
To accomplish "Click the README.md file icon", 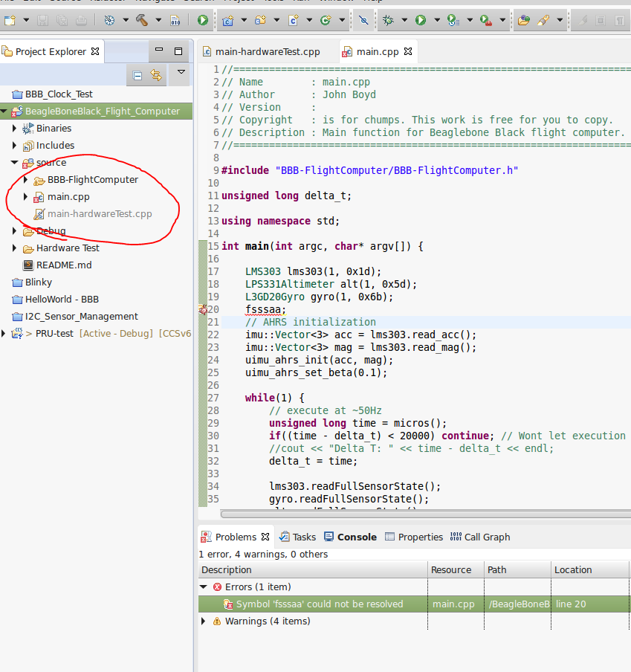I will (27, 265).
